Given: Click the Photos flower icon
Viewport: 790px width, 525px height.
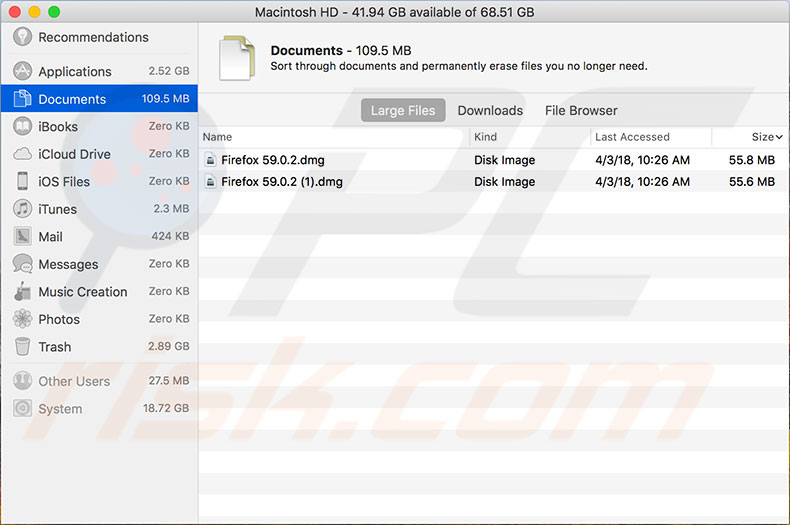Looking at the screenshot, I should (x=22, y=319).
